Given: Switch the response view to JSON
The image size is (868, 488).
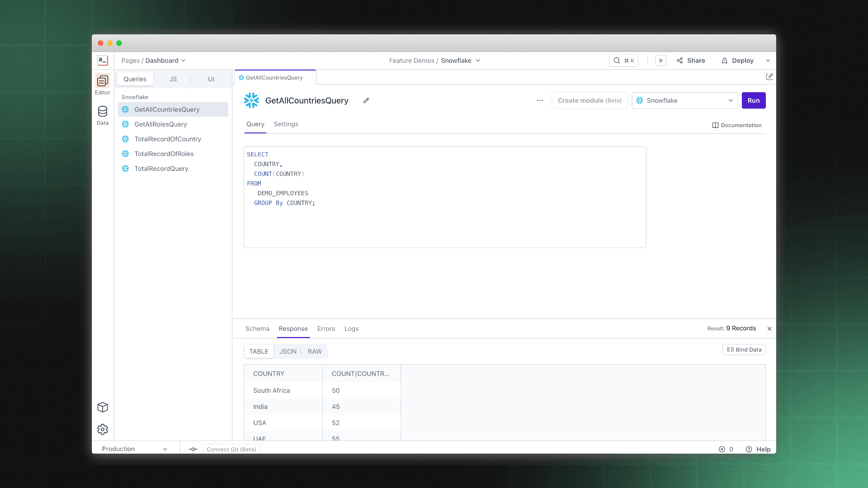Looking at the screenshot, I should point(288,352).
